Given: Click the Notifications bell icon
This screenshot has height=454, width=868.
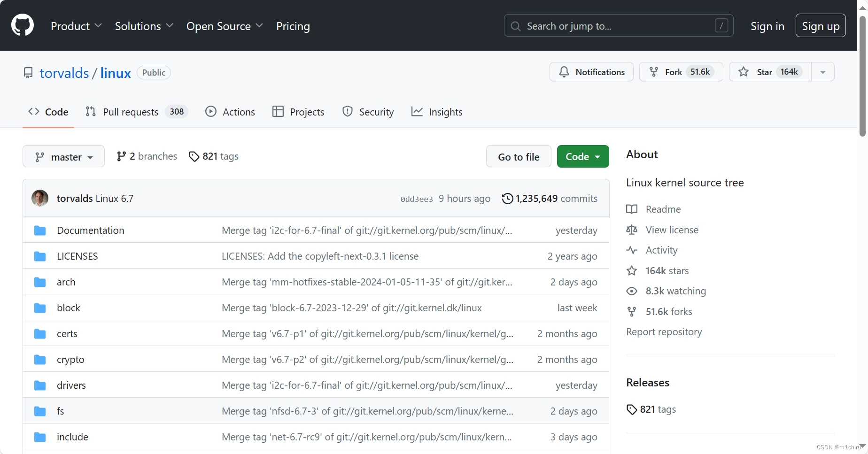Looking at the screenshot, I should click(x=564, y=72).
